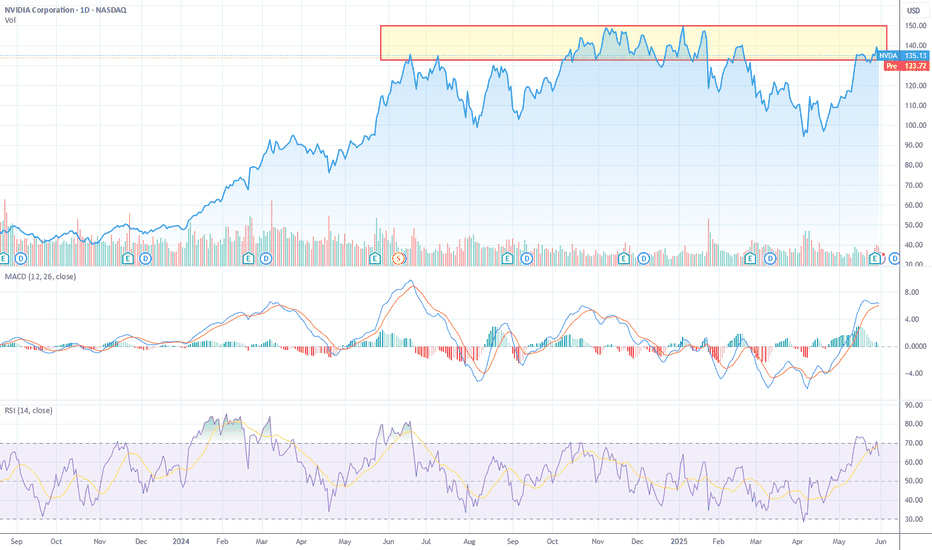Click the dividend marker near December 2024

pyautogui.click(x=643, y=259)
